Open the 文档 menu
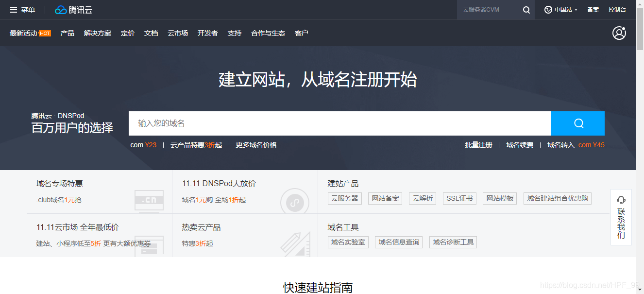Image resolution: width=644 pixels, height=294 pixels. [x=151, y=33]
